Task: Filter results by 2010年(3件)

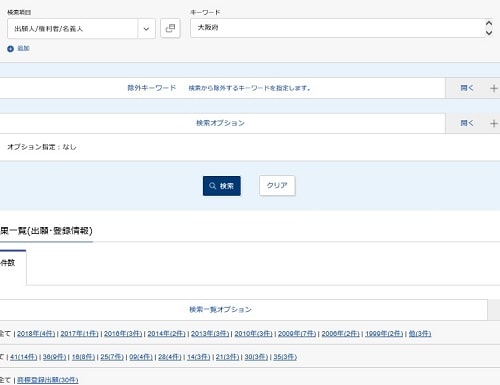Action: pyautogui.click(x=253, y=334)
